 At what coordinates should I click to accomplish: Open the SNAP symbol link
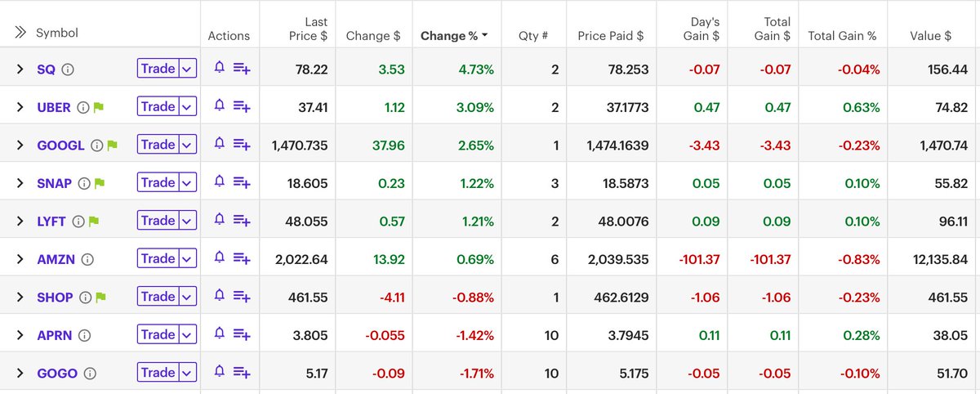(55, 184)
